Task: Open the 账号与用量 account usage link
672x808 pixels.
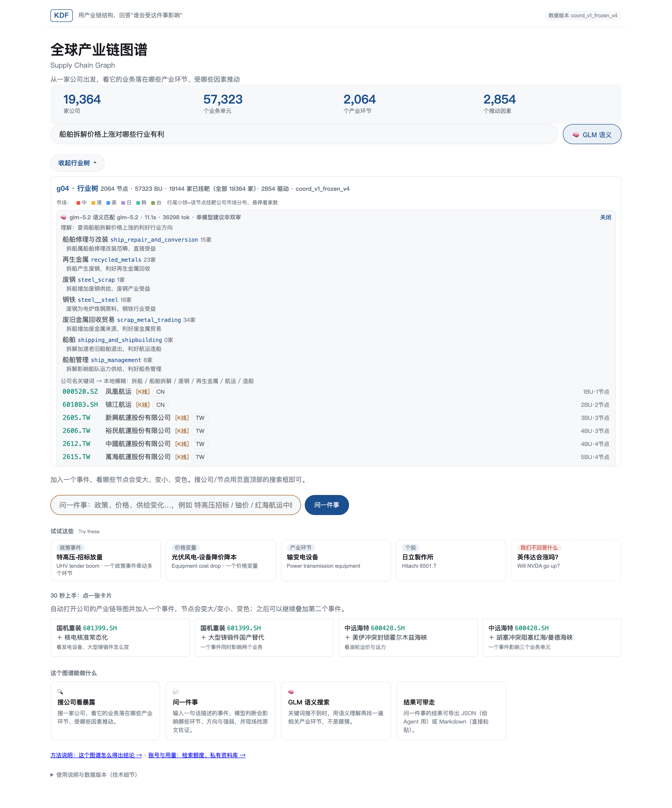Action: click(x=197, y=755)
